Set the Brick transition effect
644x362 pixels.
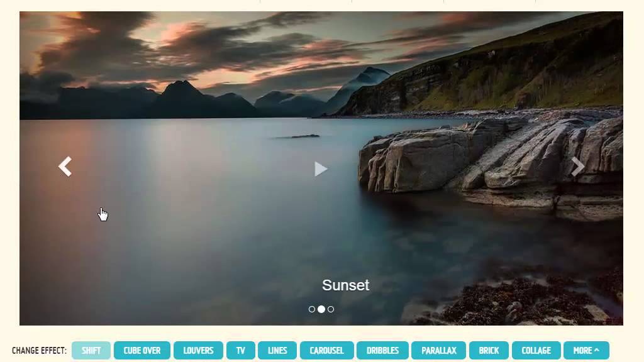click(489, 351)
